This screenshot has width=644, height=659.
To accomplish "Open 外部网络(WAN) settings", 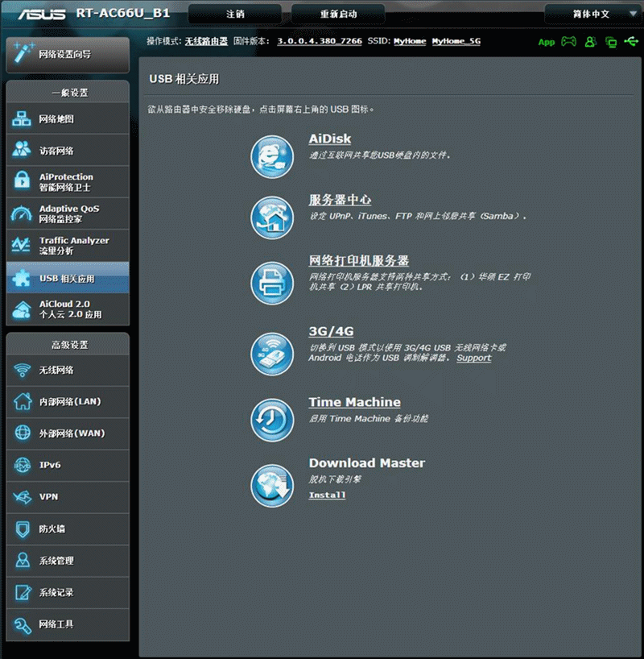I will 68,433.
